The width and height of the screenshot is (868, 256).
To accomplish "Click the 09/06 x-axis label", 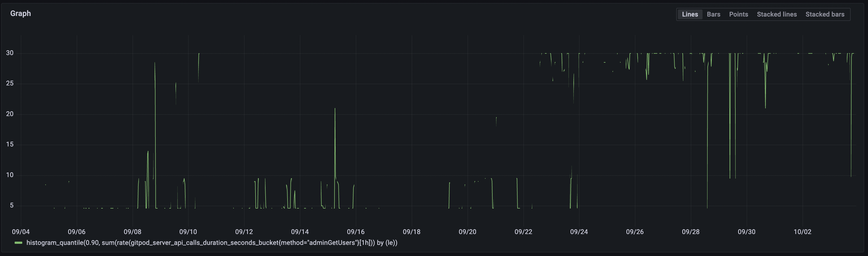I will click(76, 232).
